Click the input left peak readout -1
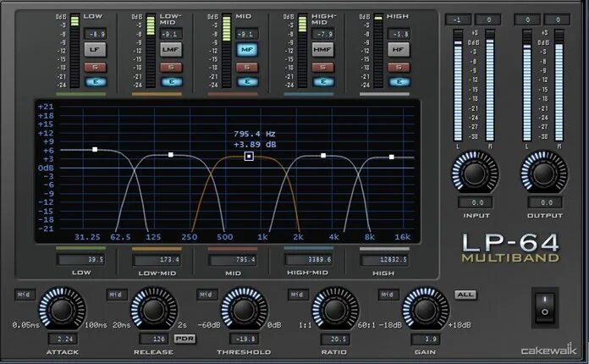Image resolution: width=589 pixels, height=364 pixels. tap(458, 19)
